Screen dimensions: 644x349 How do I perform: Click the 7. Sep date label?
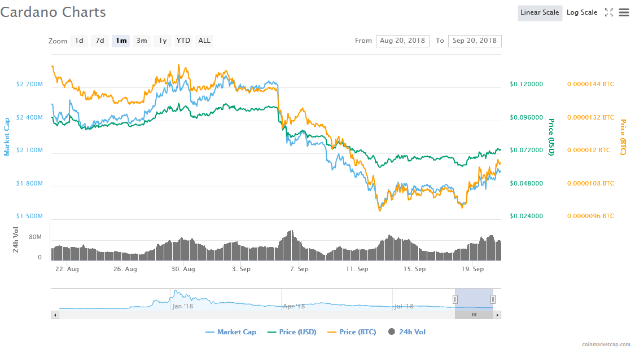[299, 269]
